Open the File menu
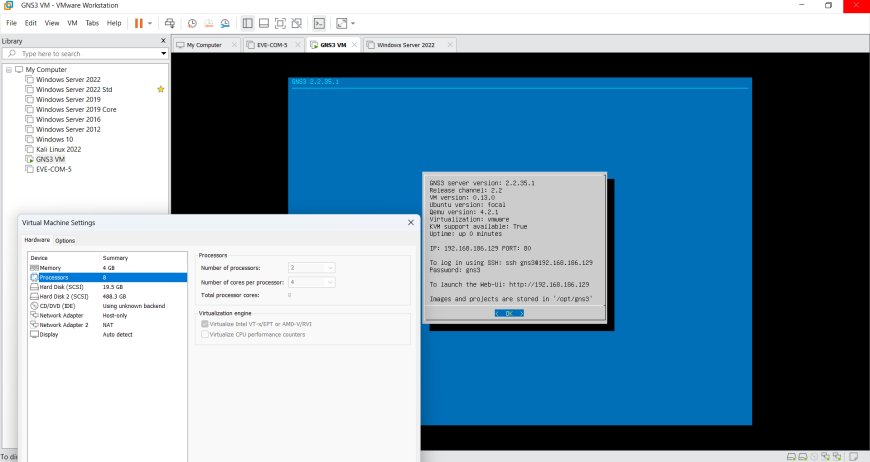Viewport: 870px width, 462px height. tap(12, 23)
